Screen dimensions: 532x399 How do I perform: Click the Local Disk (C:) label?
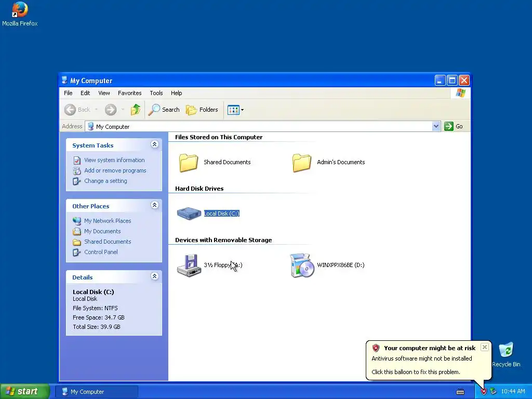221,214
